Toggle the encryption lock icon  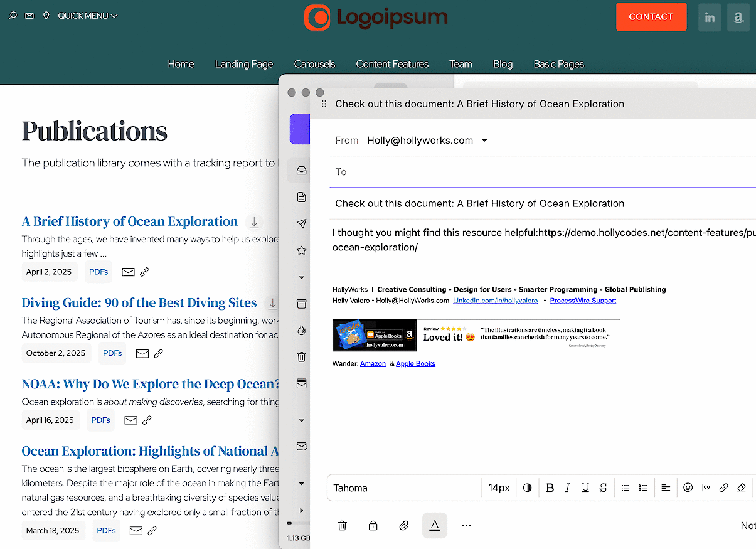pos(373,526)
